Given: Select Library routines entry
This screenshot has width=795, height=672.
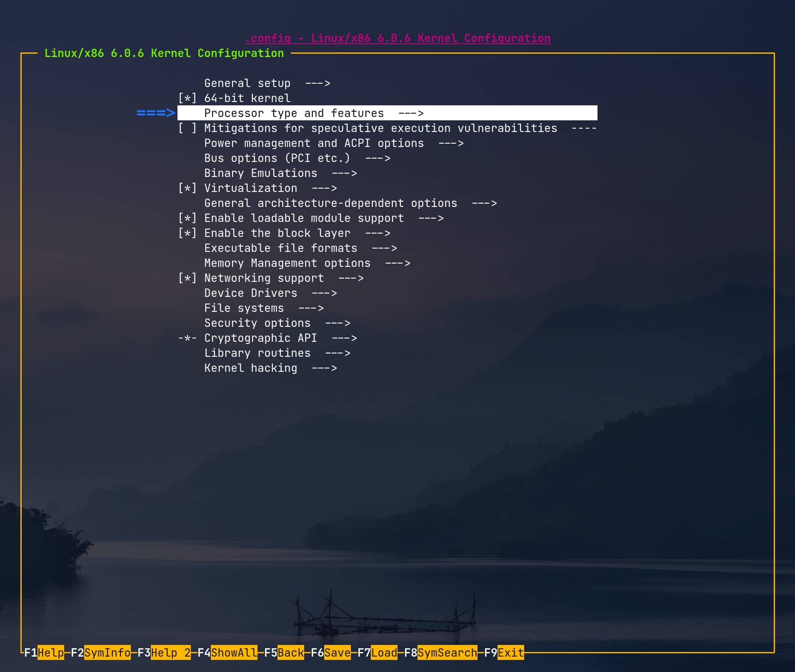Looking at the screenshot, I should 277,353.
